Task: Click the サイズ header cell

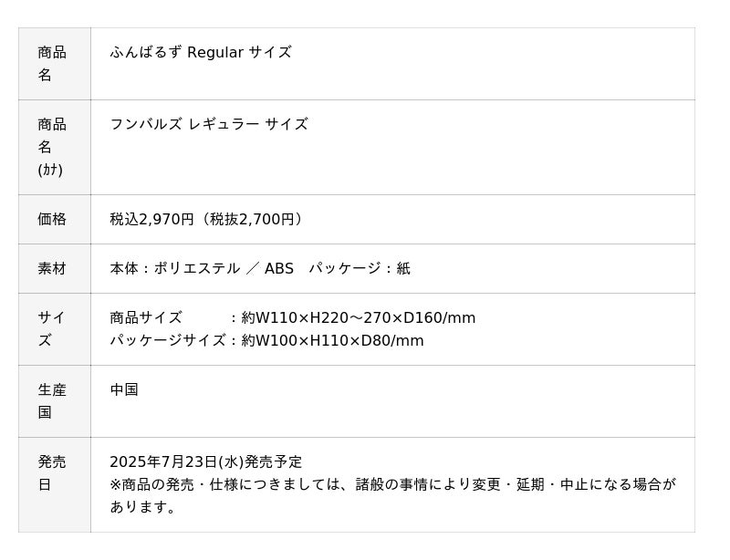Action: [x=53, y=329]
